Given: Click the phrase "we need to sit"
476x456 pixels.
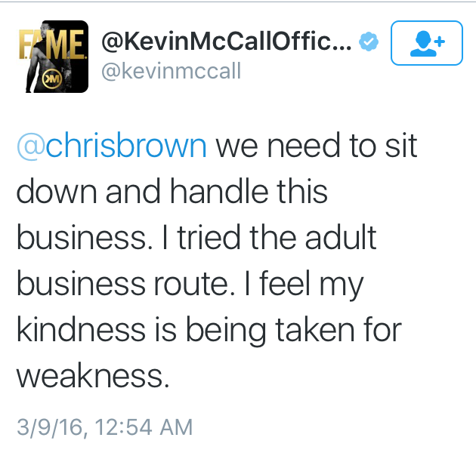Looking at the screenshot, I should 316,146.
